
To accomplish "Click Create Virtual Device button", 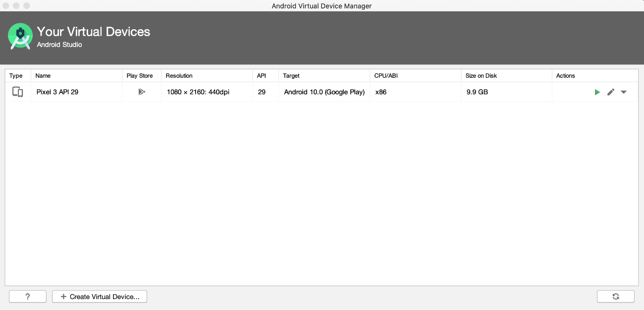I will click(100, 297).
